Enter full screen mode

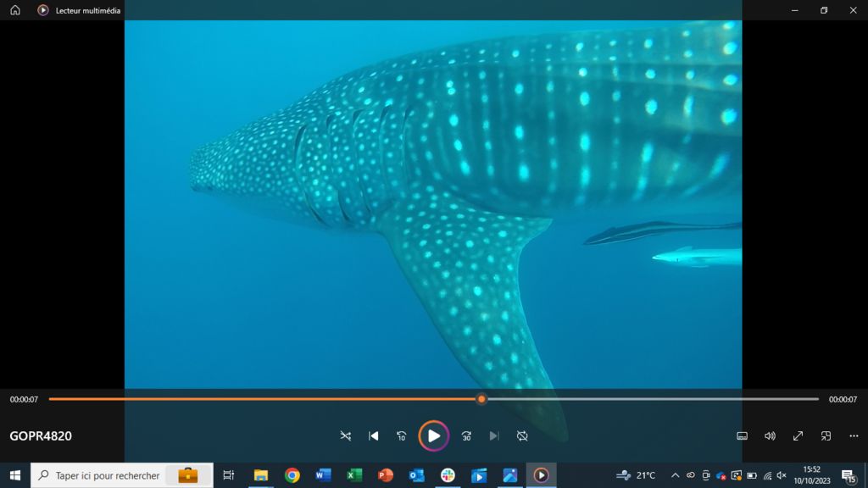[798, 436]
